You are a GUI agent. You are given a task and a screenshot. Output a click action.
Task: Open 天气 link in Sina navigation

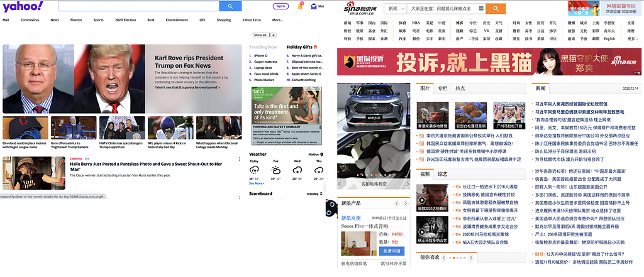[499, 23]
